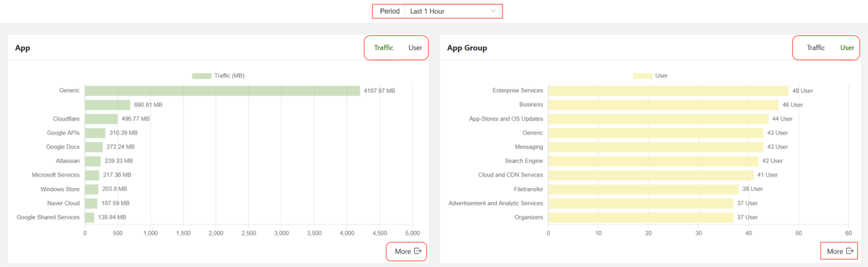Screen dimensions: 868x267
Task: Select Traffic tab in App Group panel
Action: click(x=815, y=48)
